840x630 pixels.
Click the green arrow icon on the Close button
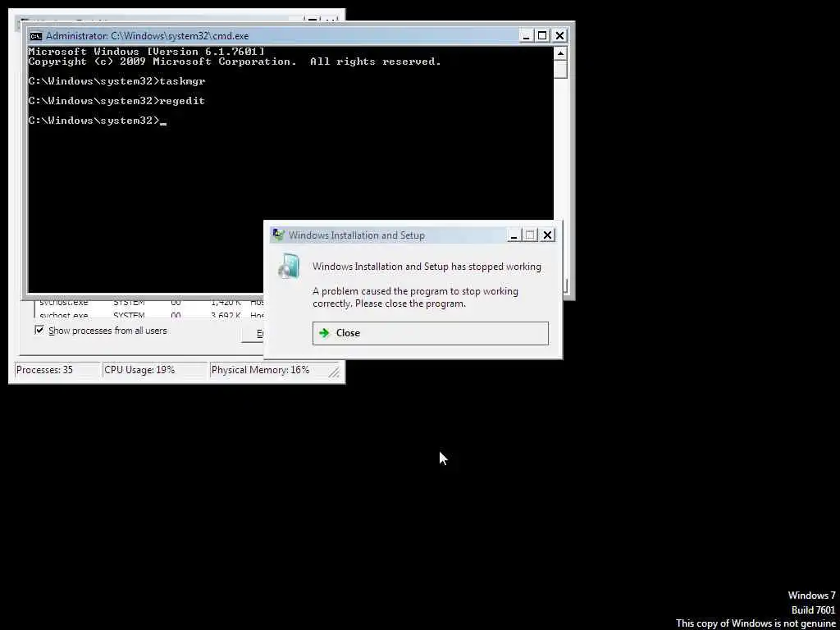pos(323,333)
